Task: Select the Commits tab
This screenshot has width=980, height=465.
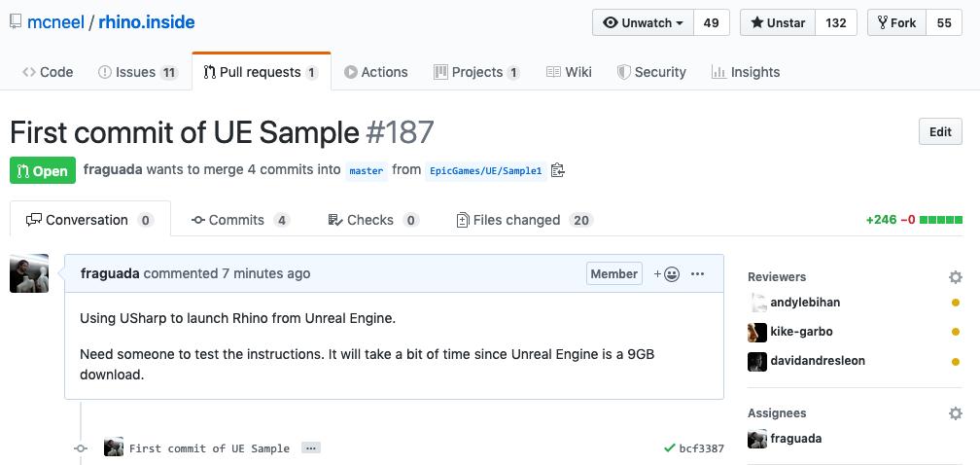Action: pos(241,220)
